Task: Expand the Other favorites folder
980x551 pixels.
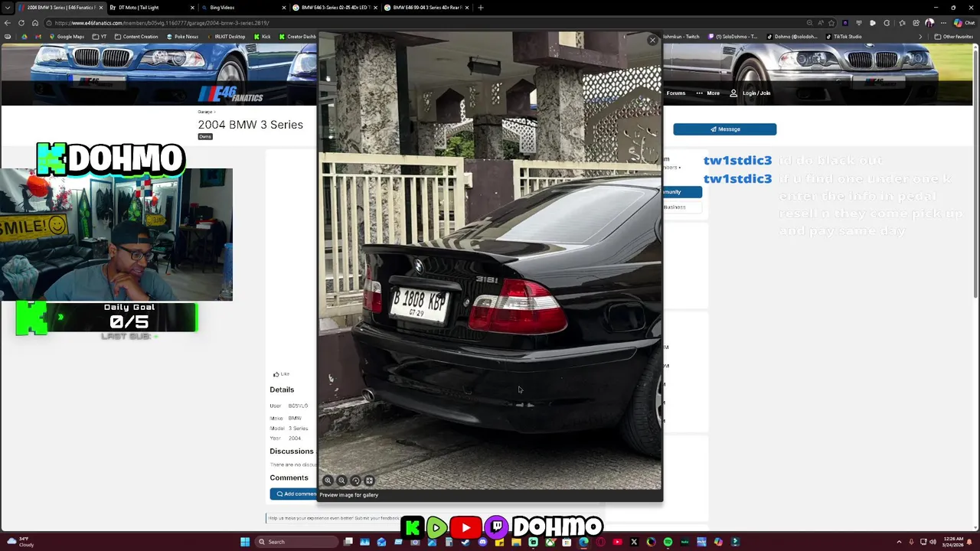Action: coord(953,37)
